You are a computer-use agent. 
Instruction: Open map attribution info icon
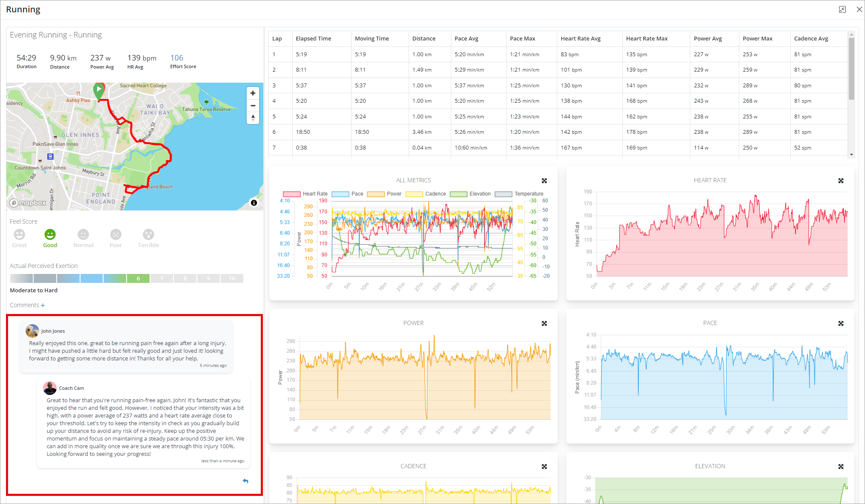[x=254, y=203]
